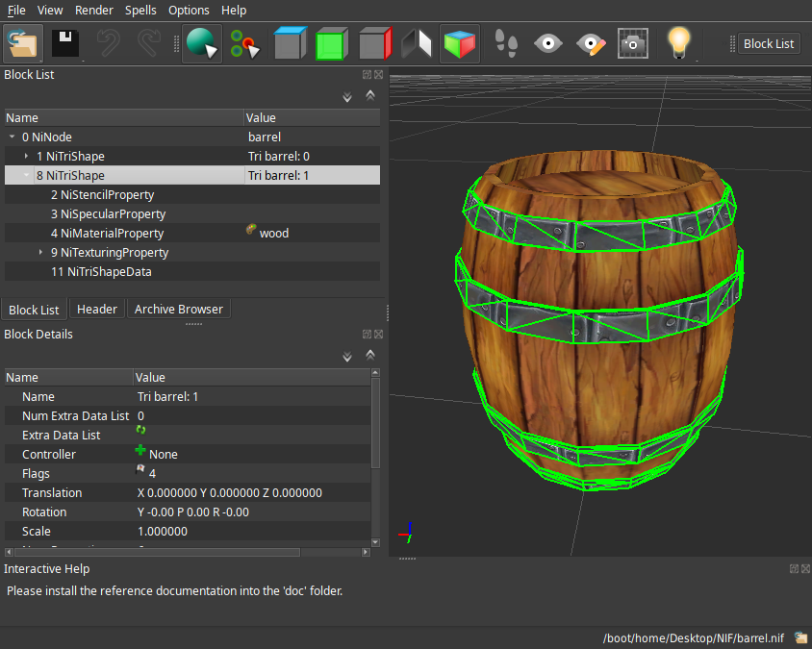Switch to side view red cube
812x649 pixels.
375,43
